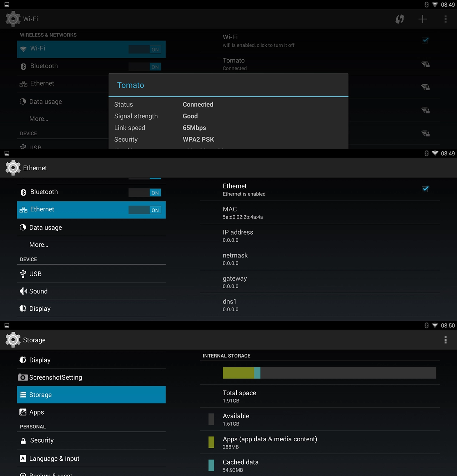Image resolution: width=457 pixels, height=476 pixels.
Task: Tap the gateway row
Action: coord(320,282)
